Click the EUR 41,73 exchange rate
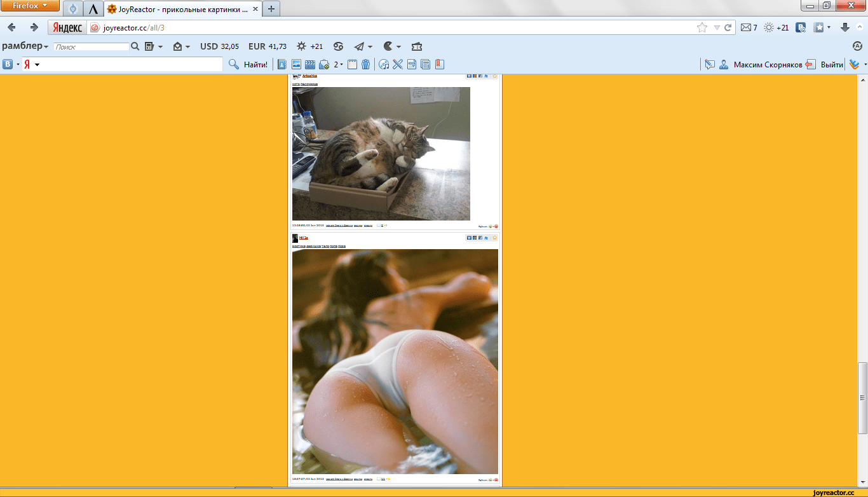Viewport: 868px width, 497px height. [268, 46]
